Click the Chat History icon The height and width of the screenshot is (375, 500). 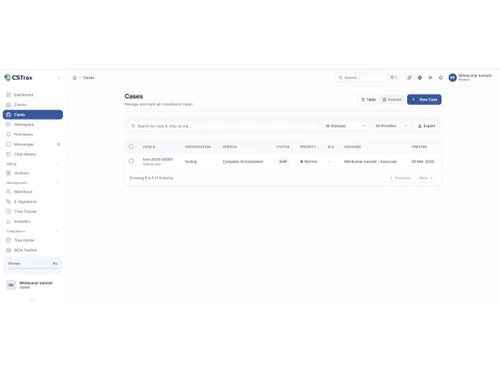pos(9,154)
